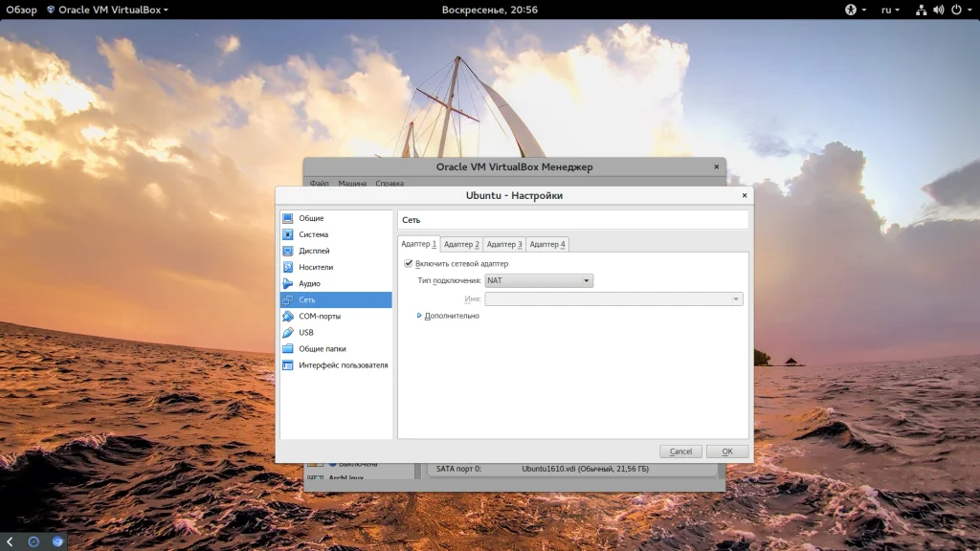Open the Дисплей monitor icon
This screenshot has width=980, height=551.
[x=287, y=251]
